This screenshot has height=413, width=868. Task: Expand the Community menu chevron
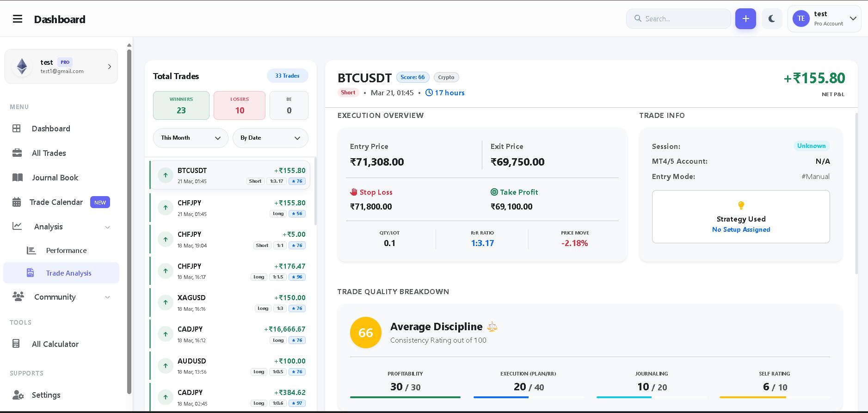pyautogui.click(x=108, y=297)
